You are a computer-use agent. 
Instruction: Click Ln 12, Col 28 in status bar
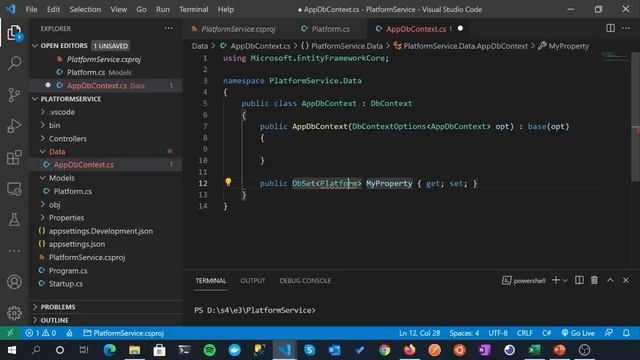coord(419,333)
